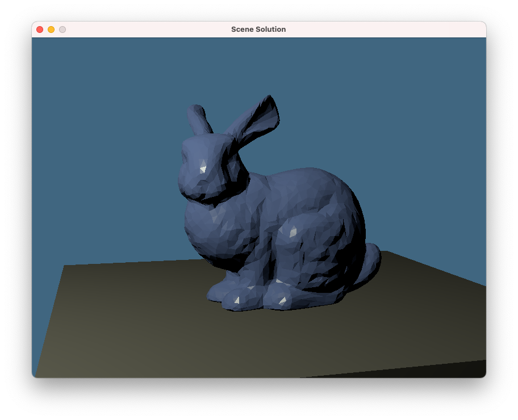Click empty title bar right of title
This screenshot has height=420, width=518.
click(386, 30)
